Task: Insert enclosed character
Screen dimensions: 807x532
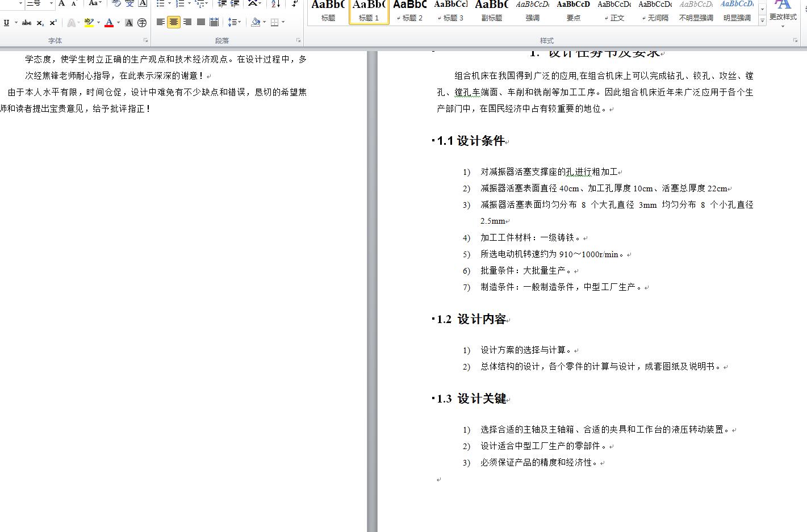Action: click(142, 23)
